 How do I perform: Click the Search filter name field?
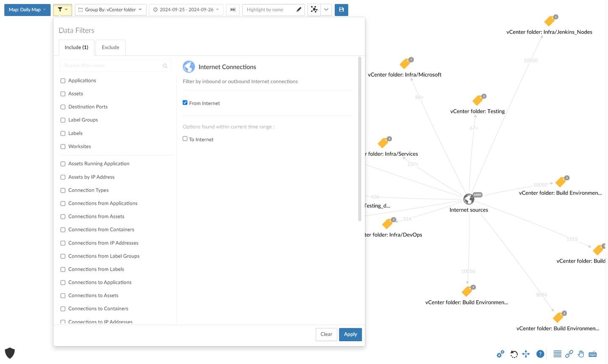click(x=112, y=65)
